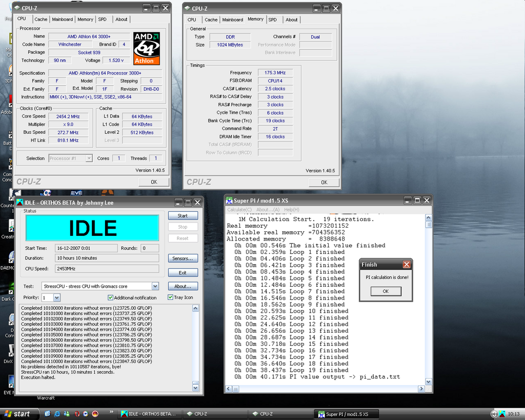The image size is (525, 420).
Task: Switch to Cache tab in left CPU-Z window
Action: pyautogui.click(x=41, y=19)
